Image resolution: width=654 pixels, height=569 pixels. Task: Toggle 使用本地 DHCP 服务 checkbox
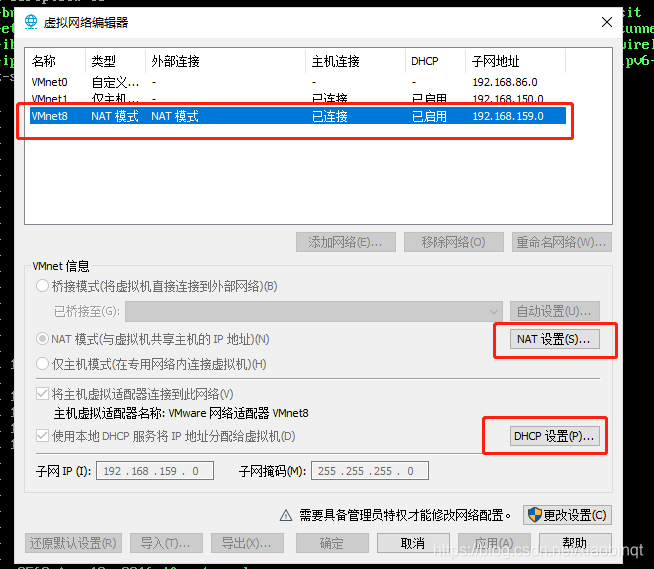pyautogui.click(x=42, y=436)
